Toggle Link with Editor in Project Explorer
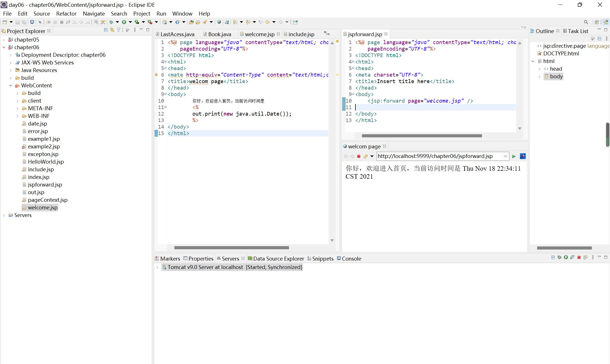Screen dimensions: 610x364 pyautogui.click(x=112, y=29)
